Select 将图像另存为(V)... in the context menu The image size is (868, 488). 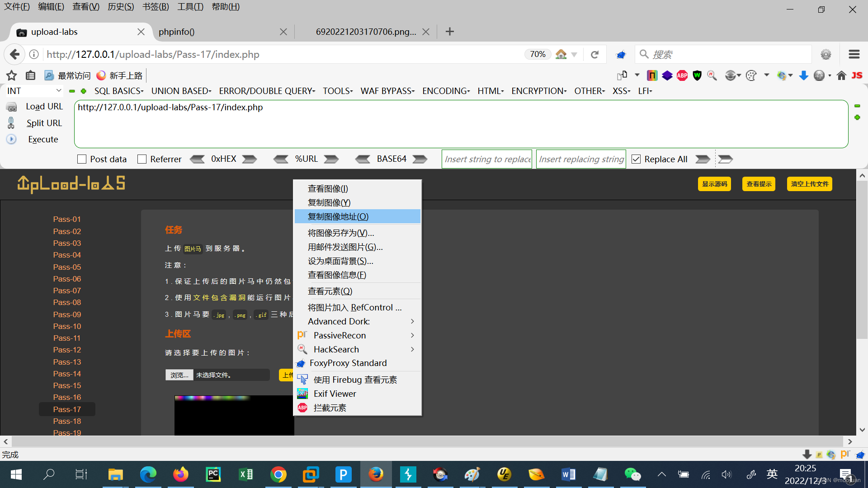coord(358,233)
